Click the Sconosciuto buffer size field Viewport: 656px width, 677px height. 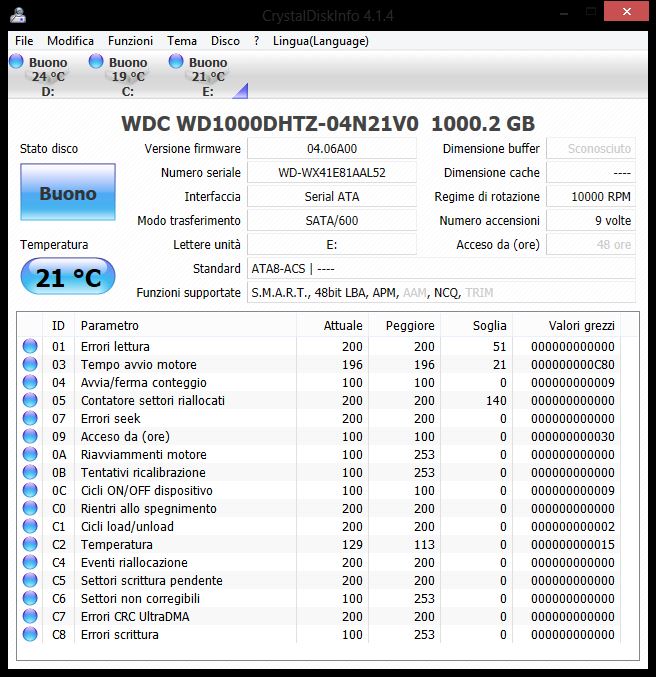[591, 149]
